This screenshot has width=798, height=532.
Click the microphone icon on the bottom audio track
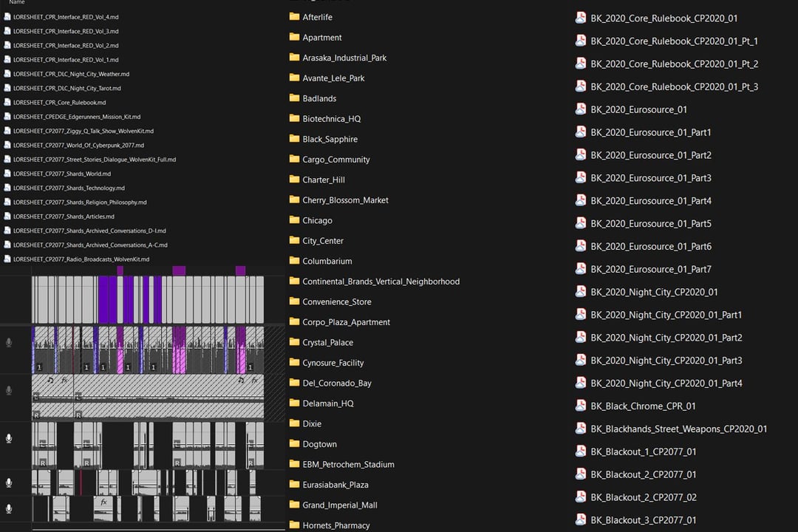pos(9,509)
